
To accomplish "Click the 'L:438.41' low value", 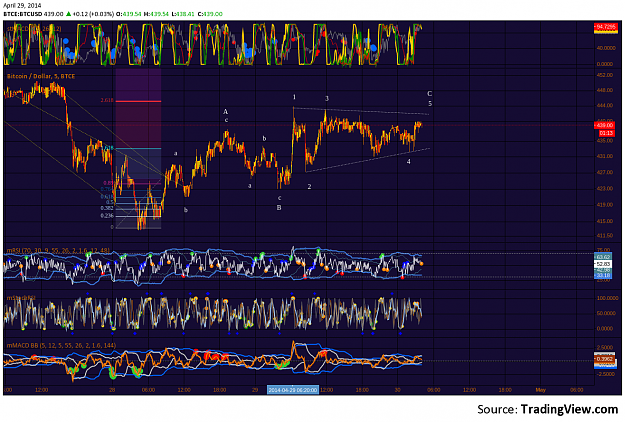I will (183, 14).
